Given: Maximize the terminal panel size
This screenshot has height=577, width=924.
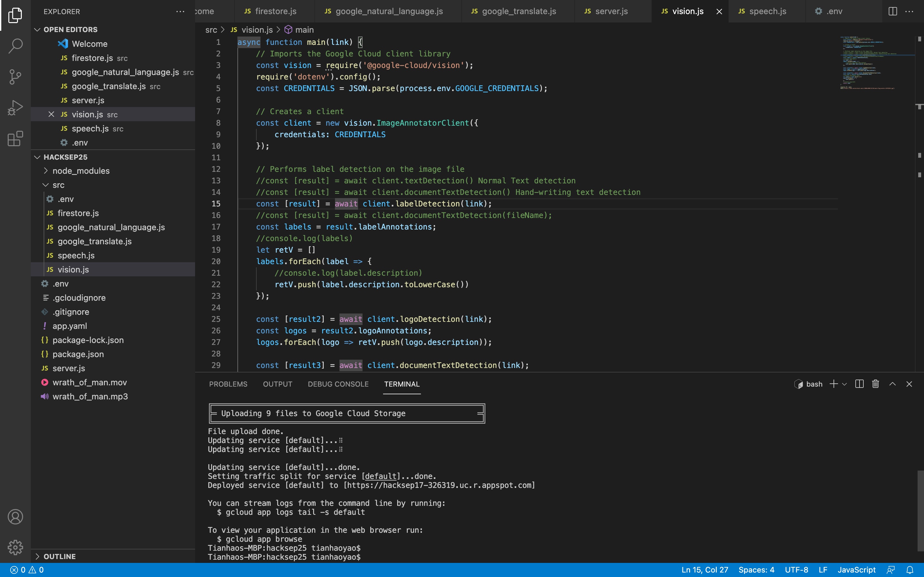Looking at the screenshot, I should point(892,384).
